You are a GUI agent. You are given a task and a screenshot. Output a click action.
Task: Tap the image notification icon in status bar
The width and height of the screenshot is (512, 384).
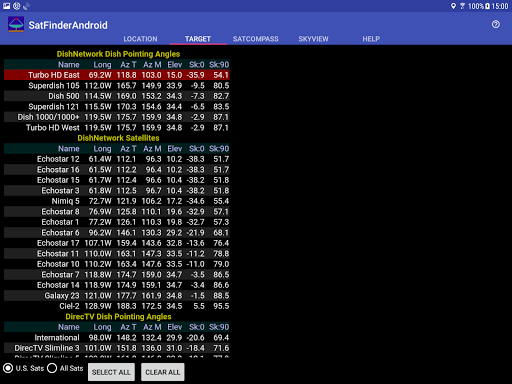(7, 6)
